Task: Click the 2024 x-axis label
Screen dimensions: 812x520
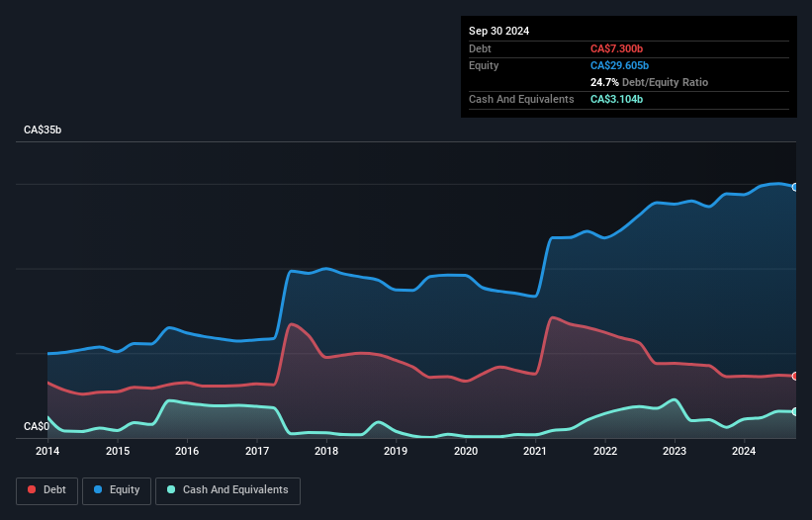Action: click(x=744, y=451)
